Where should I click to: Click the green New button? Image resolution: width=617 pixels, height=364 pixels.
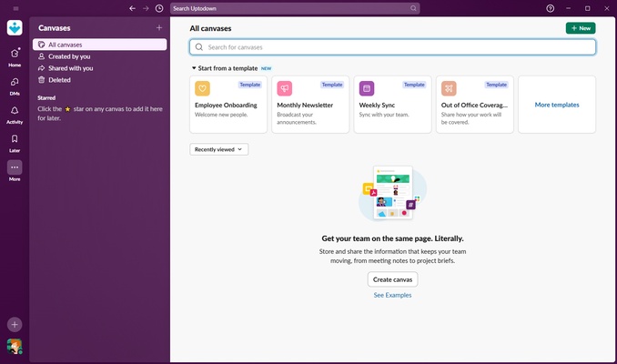tap(581, 28)
